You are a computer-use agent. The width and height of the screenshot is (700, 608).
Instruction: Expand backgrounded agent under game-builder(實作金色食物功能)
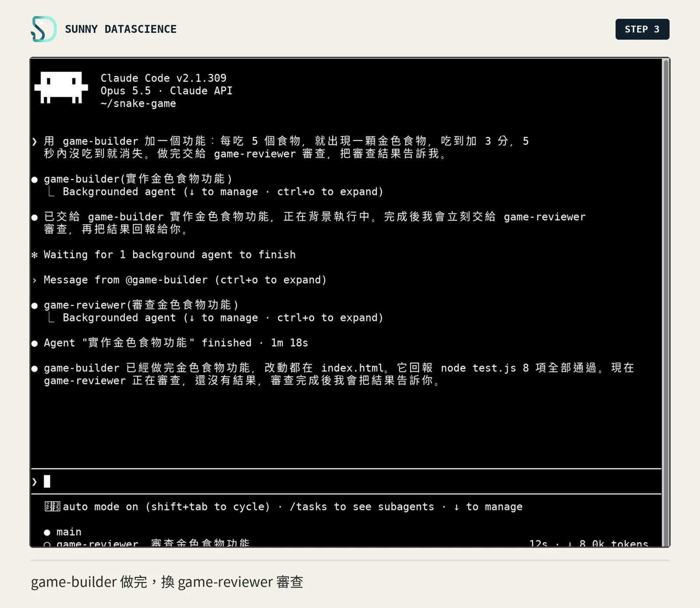point(223,192)
